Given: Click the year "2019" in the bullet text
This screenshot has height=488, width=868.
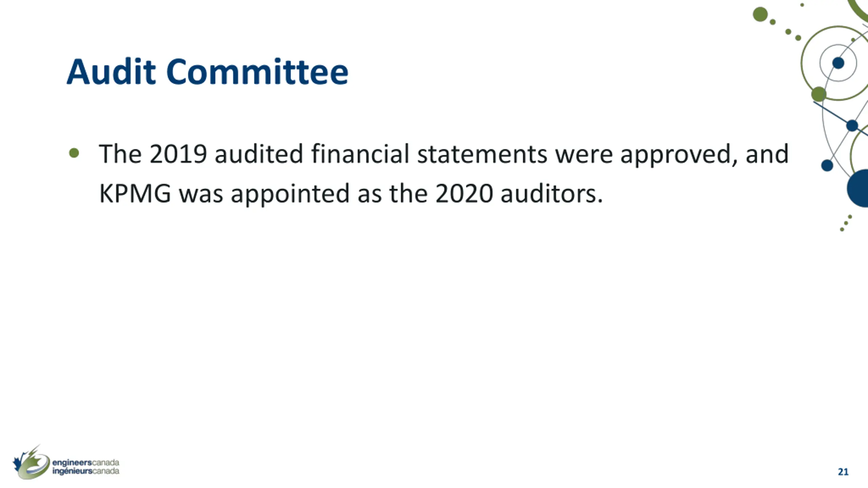Looking at the screenshot, I should coord(178,154).
